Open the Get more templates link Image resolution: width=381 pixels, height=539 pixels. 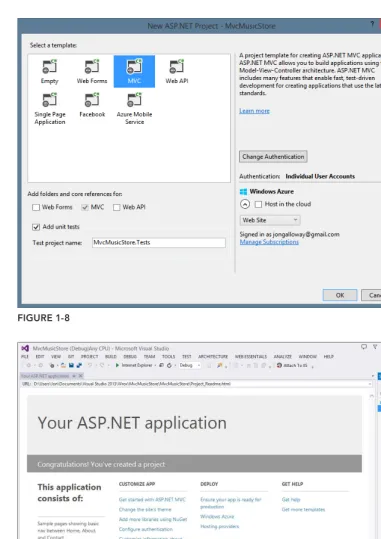pyautogui.click(x=303, y=509)
